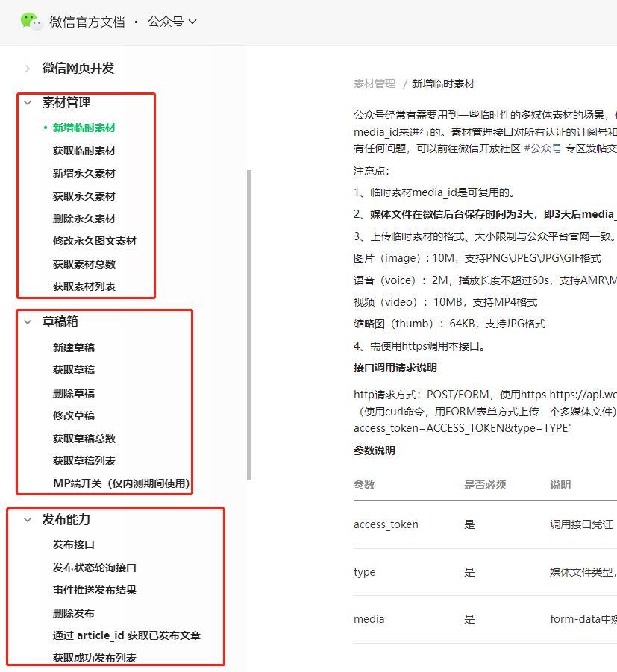Click the 调用接口凭证 description cell
The width and height of the screenshot is (617, 672).
point(581,524)
